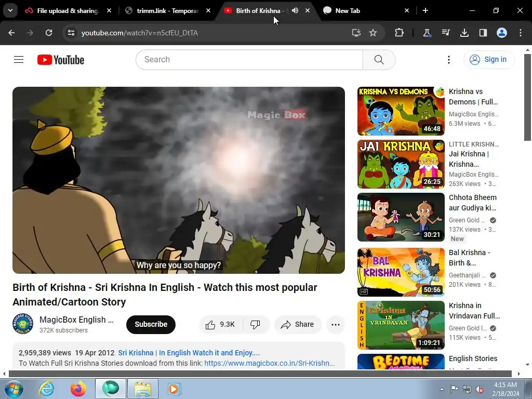
Task: Click the video player to pause
Action: click(179, 180)
